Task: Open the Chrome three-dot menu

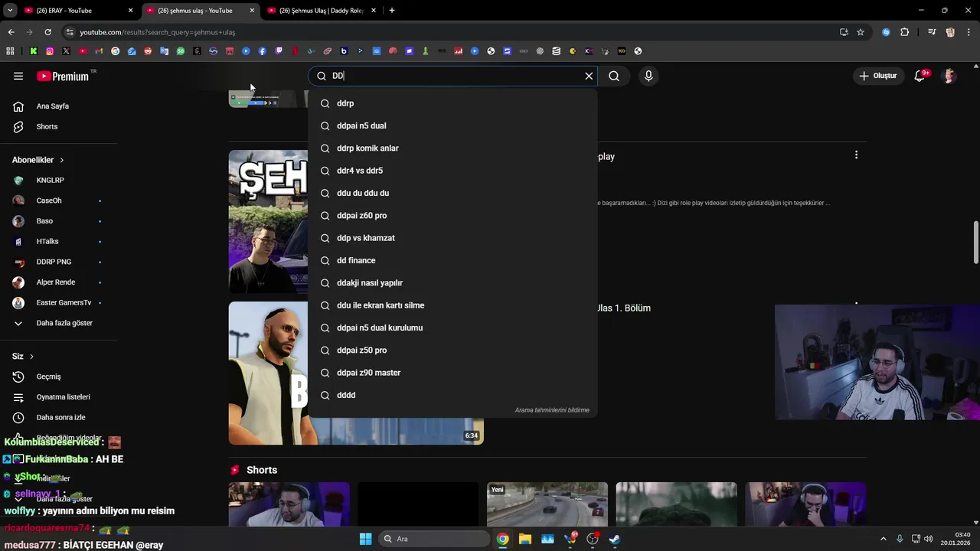Action: [x=969, y=32]
